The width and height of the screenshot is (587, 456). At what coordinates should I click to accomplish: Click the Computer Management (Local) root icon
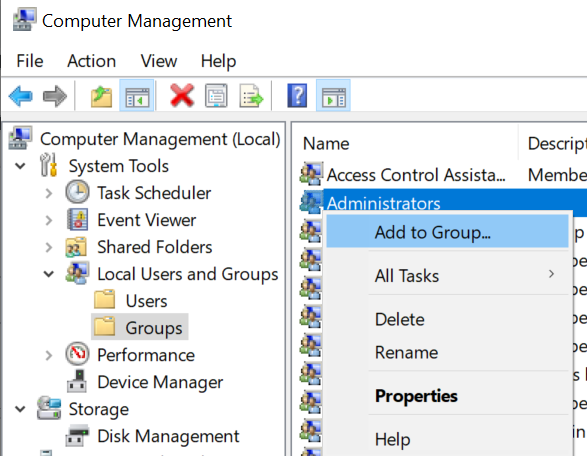[20, 138]
